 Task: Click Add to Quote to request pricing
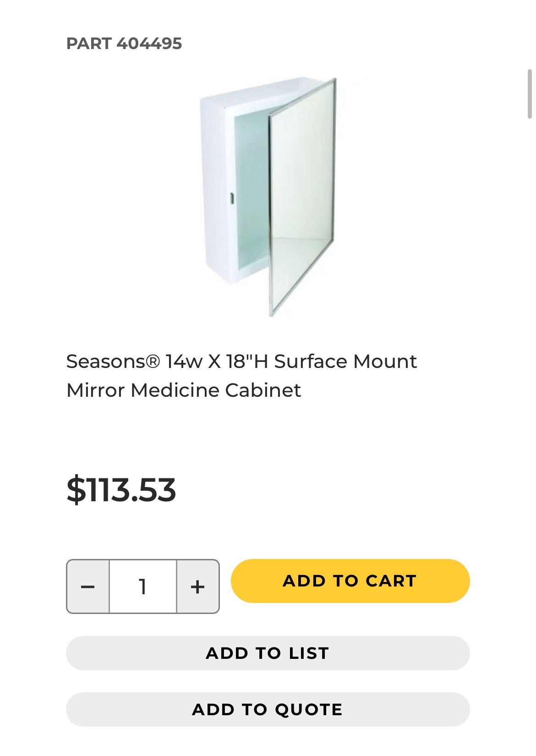[x=268, y=709]
